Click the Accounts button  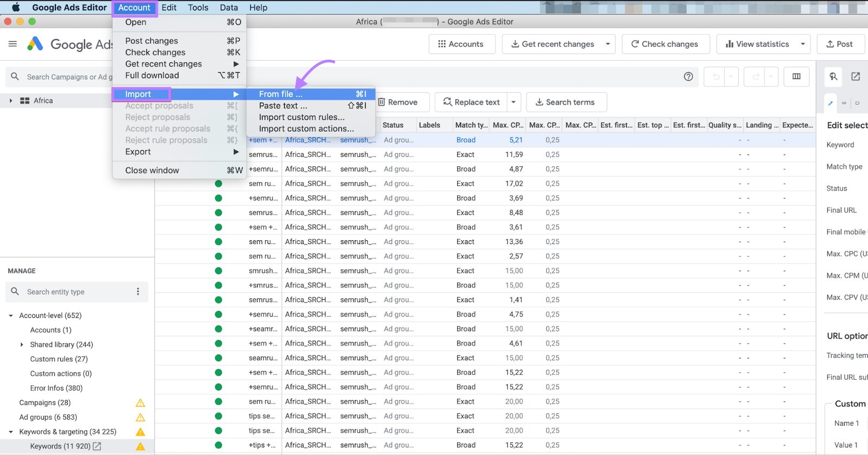[462, 44]
